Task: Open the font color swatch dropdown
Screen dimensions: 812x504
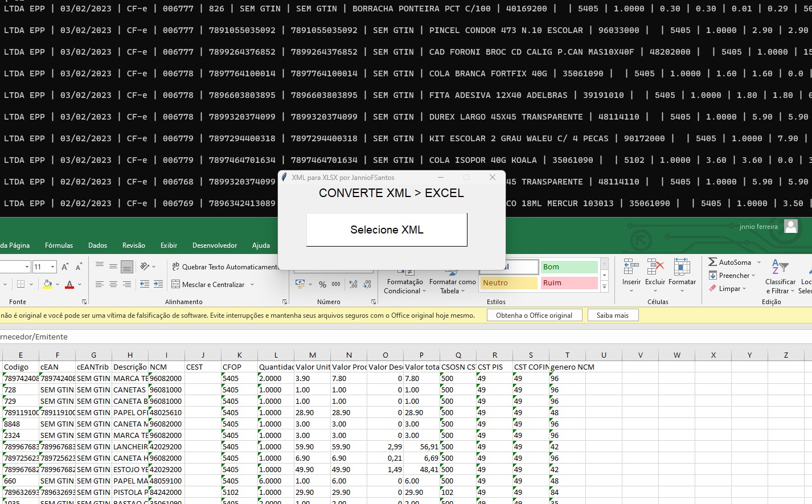Action: tap(79, 284)
